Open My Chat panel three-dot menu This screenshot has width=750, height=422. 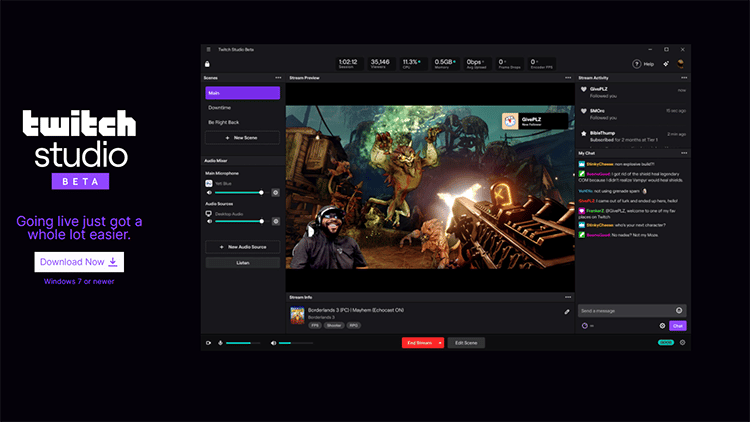click(684, 153)
